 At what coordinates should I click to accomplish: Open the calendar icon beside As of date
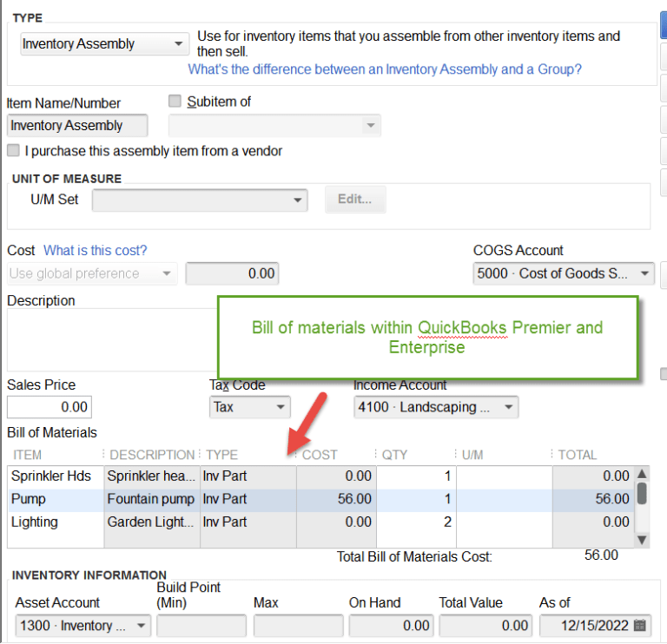coord(639,625)
